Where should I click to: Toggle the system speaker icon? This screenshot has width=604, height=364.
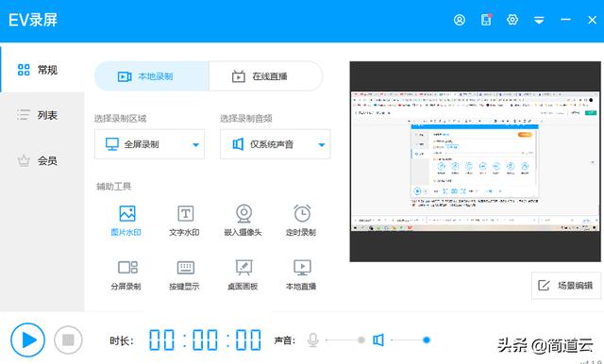(378, 340)
